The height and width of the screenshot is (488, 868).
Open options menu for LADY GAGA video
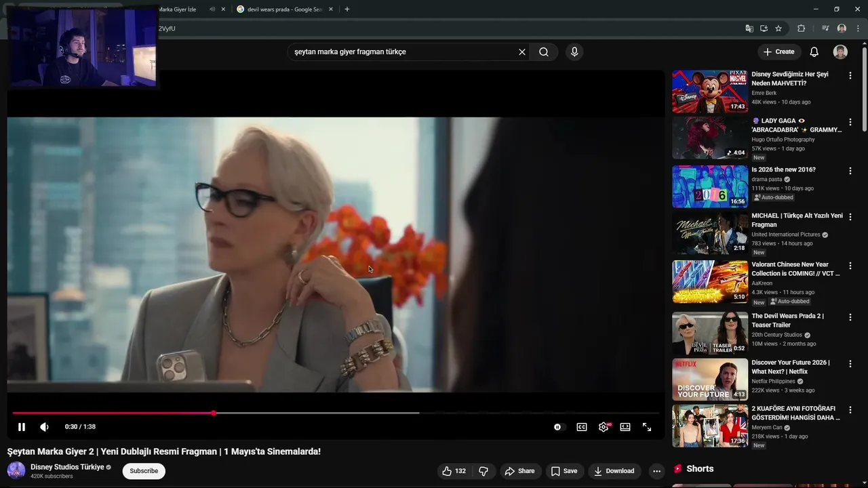click(x=850, y=122)
